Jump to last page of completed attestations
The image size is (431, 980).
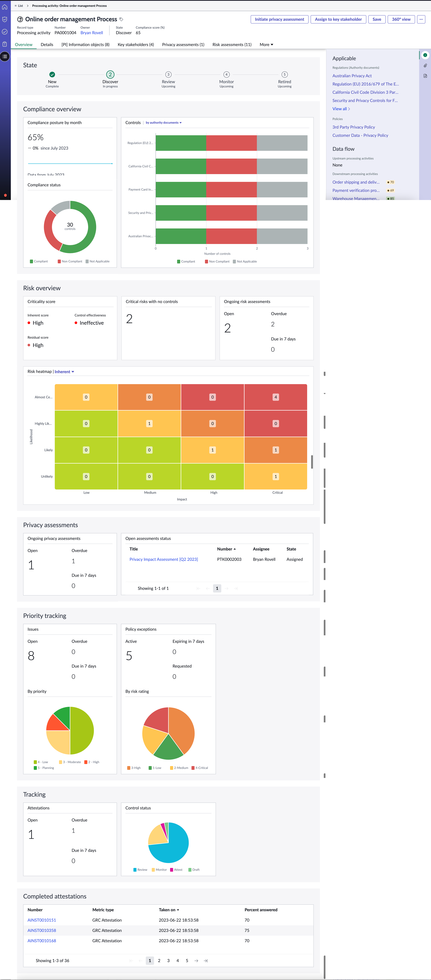click(x=206, y=961)
